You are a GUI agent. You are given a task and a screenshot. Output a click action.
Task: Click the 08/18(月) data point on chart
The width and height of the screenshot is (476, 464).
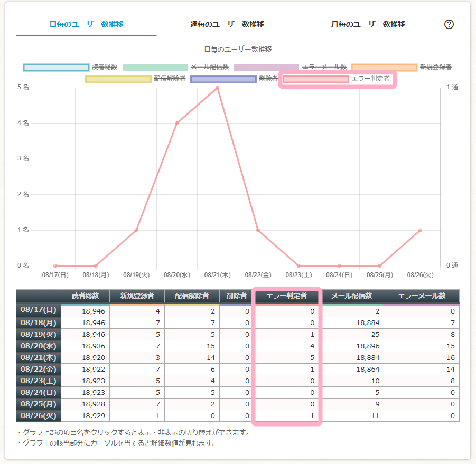pyautogui.click(x=96, y=266)
